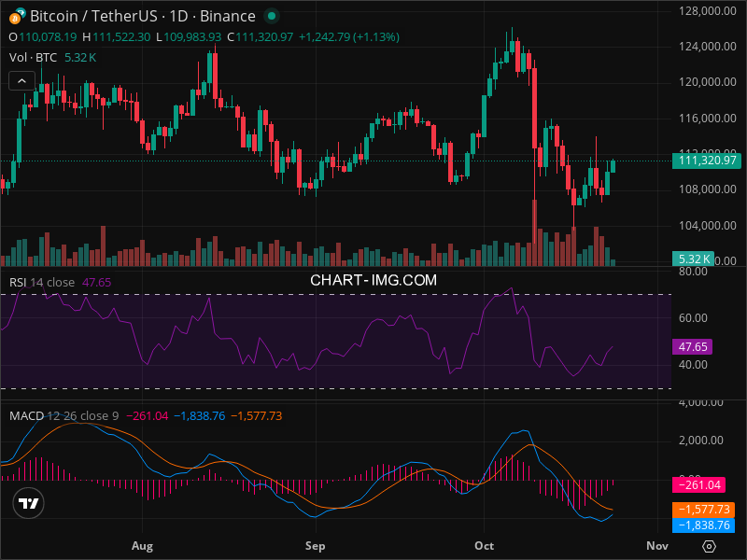Select the Vol · BTC indicator legend

point(32,58)
